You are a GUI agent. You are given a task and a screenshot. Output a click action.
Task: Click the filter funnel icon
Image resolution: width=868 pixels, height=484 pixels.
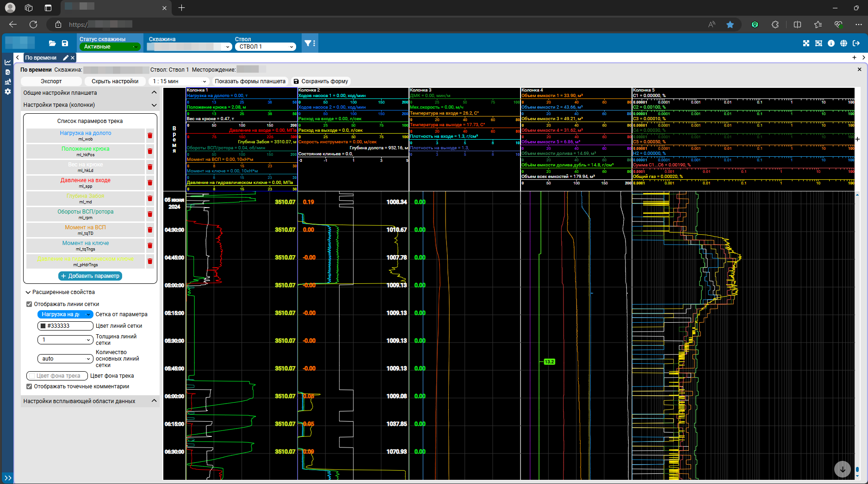308,43
